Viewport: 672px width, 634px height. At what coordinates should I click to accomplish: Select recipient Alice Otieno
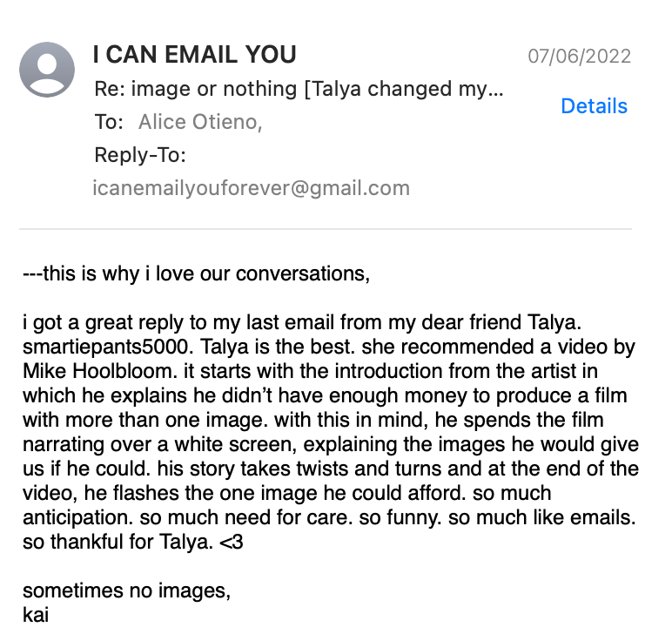pos(199,123)
